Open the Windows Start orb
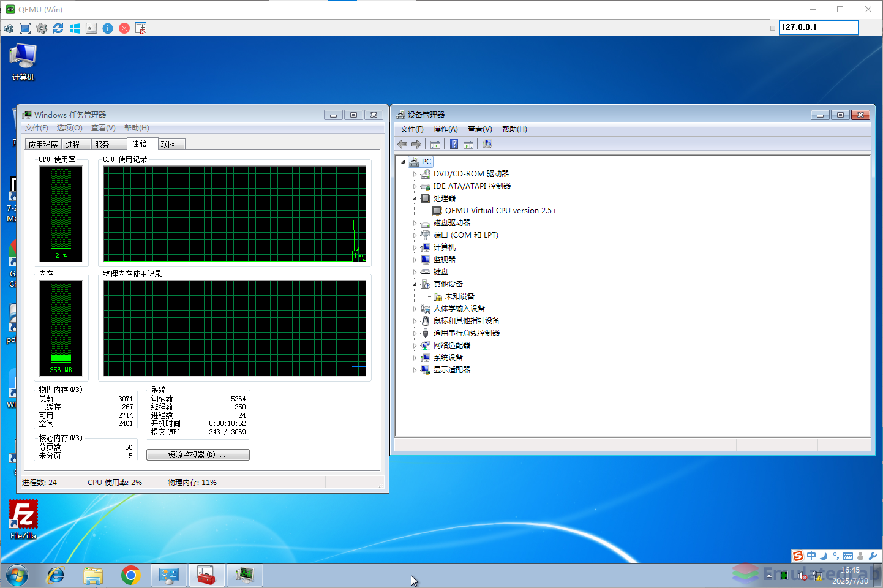Screen dimensions: 883x588 click(x=17, y=576)
